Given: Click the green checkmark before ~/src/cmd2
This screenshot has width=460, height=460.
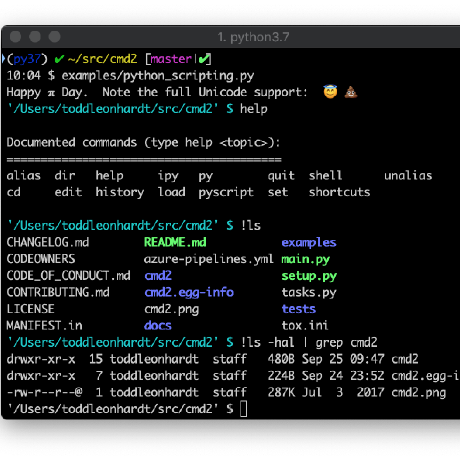Looking at the screenshot, I should [59, 59].
